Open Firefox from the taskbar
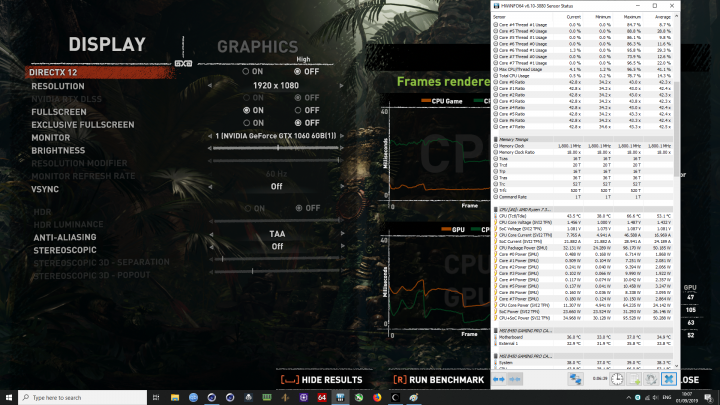 (377, 397)
